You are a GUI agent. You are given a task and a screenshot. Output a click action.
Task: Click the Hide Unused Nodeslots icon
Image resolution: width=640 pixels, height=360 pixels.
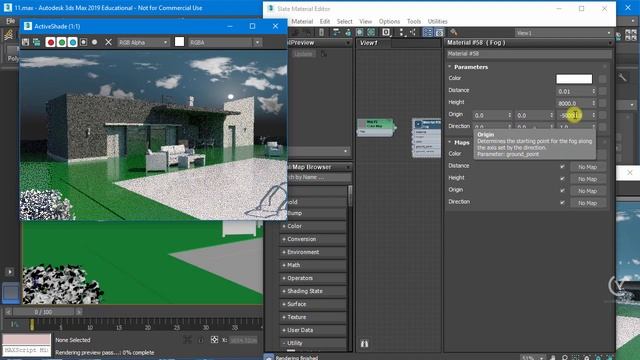(x=348, y=32)
